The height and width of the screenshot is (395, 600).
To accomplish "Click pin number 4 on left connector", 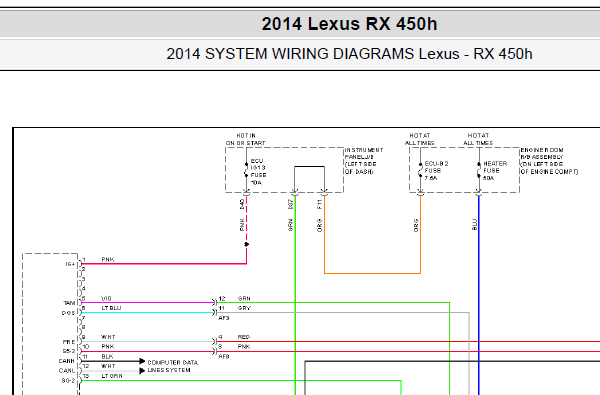I will 84,289.
